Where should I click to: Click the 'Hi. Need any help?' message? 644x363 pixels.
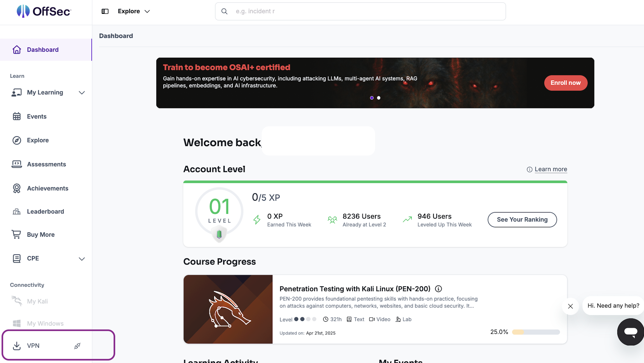point(613,306)
